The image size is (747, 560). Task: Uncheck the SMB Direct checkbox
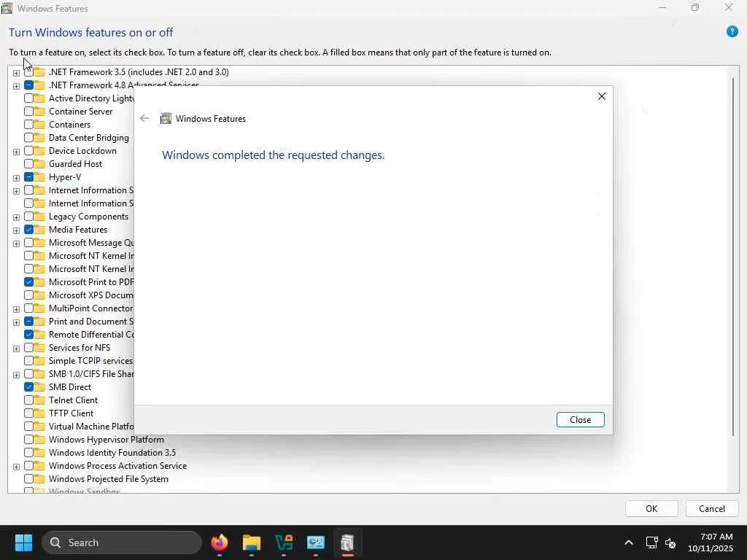coord(28,387)
